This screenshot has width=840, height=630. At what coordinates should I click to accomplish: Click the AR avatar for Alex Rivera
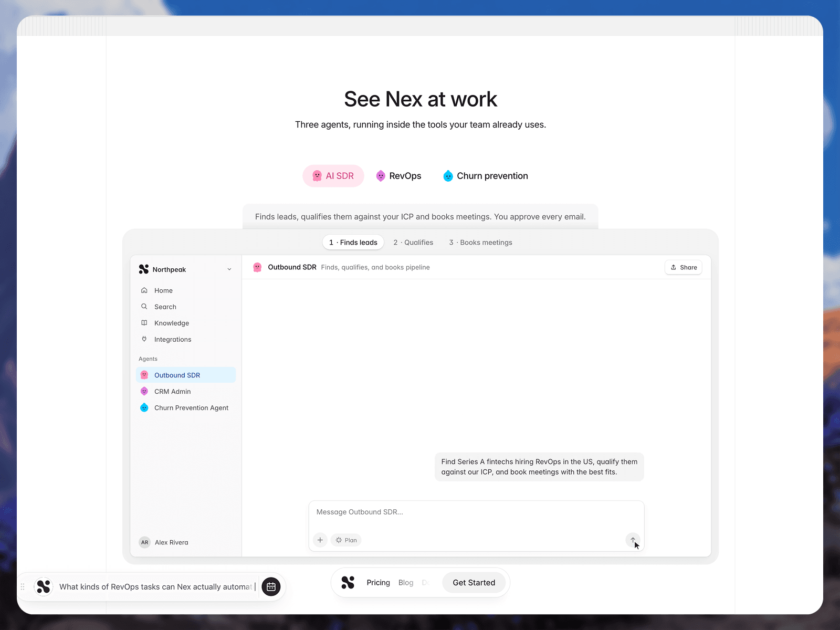(x=145, y=542)
